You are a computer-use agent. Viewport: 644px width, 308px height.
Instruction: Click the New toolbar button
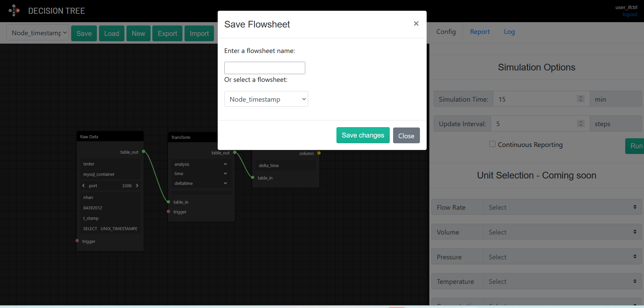click(139, 34)
